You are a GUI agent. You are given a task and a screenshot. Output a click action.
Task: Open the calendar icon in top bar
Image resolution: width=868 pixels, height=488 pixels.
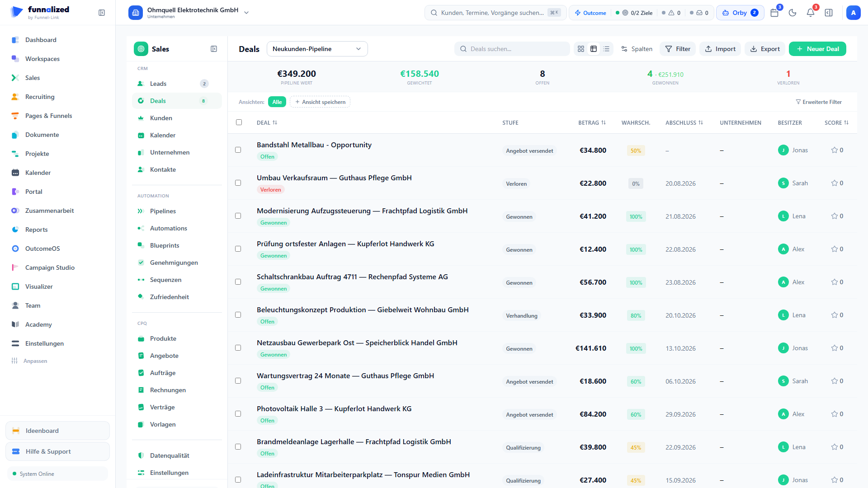pyautogui.click(x=774, y=13)
